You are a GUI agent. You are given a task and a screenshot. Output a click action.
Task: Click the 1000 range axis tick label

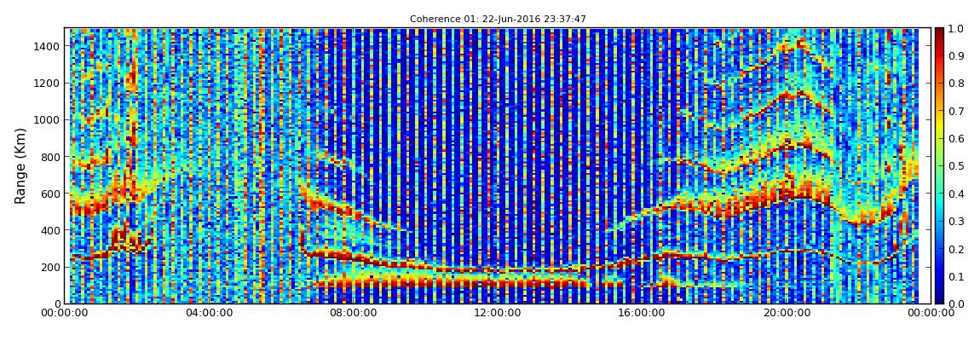48,120
